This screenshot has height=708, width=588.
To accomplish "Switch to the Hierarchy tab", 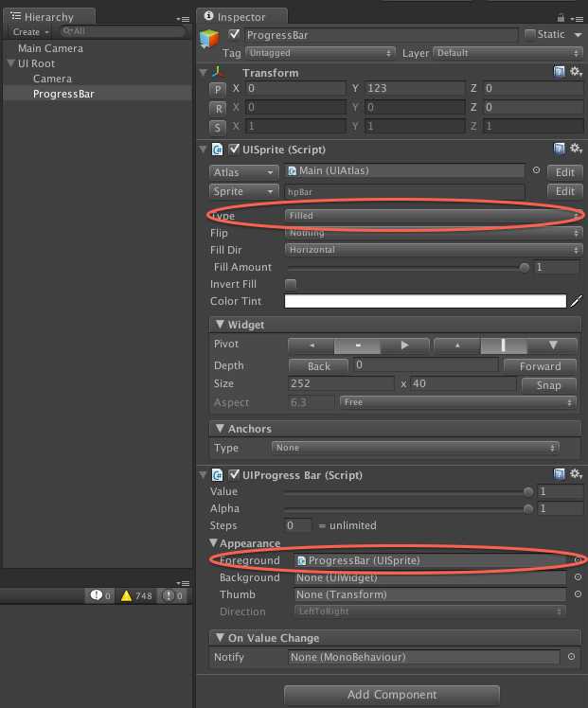I will click(x=49, y=17).
